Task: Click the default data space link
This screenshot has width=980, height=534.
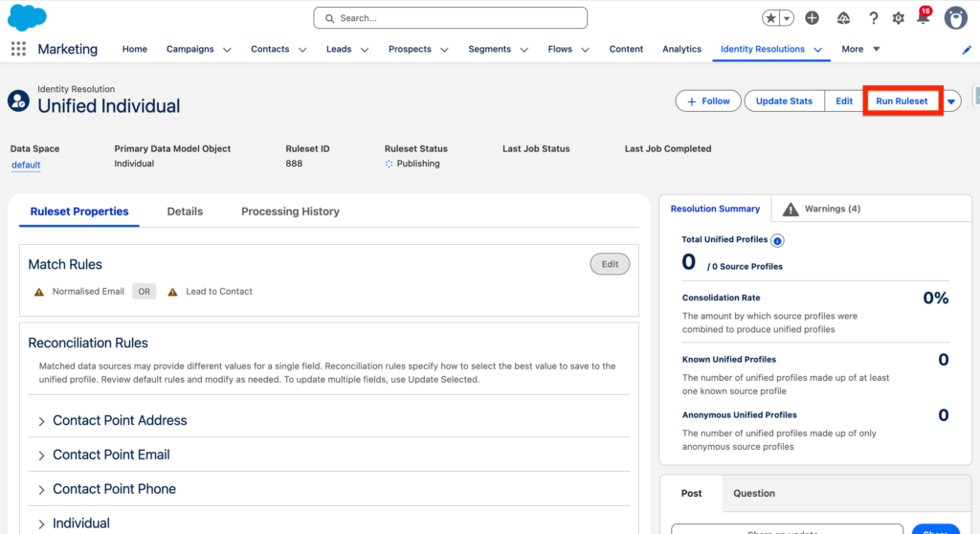Action: 26,165
